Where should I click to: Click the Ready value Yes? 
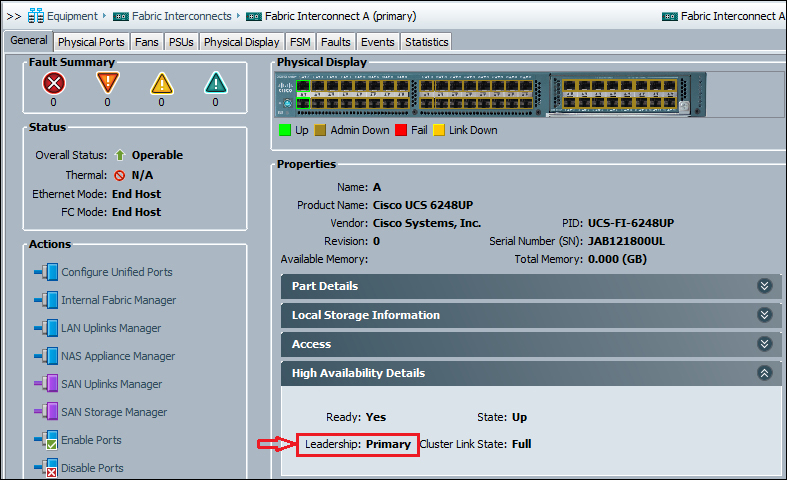[x=376, y=417]
